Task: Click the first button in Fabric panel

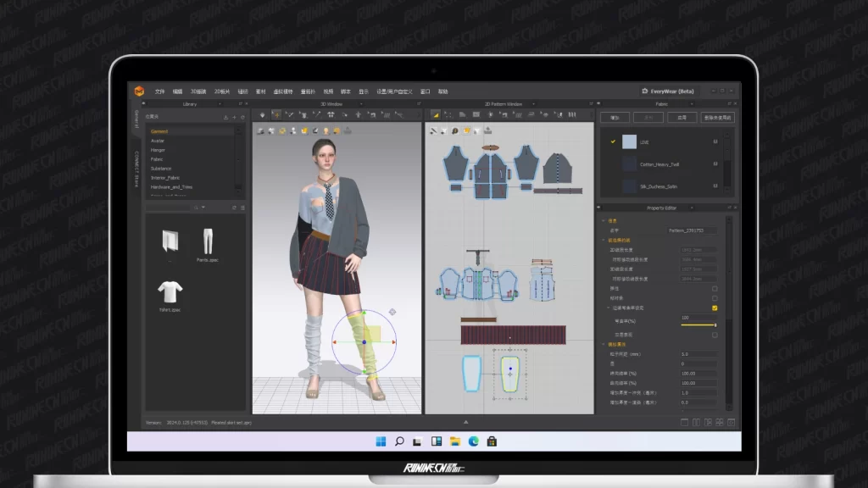Action: (x=615, y=118)
